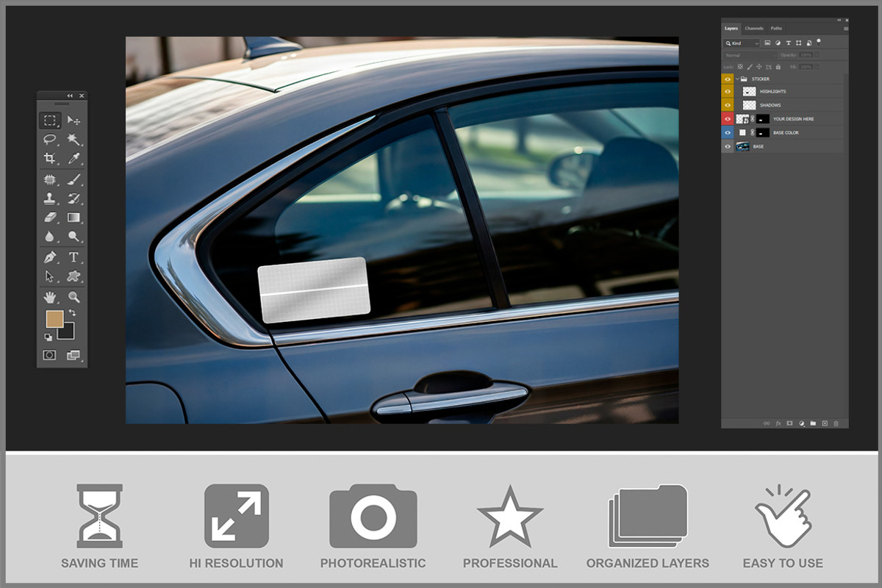The height and width of the screenshot is (588, 882).
Task: Select the SHADOWS layer thumbnail
Action: click(749, 105)
